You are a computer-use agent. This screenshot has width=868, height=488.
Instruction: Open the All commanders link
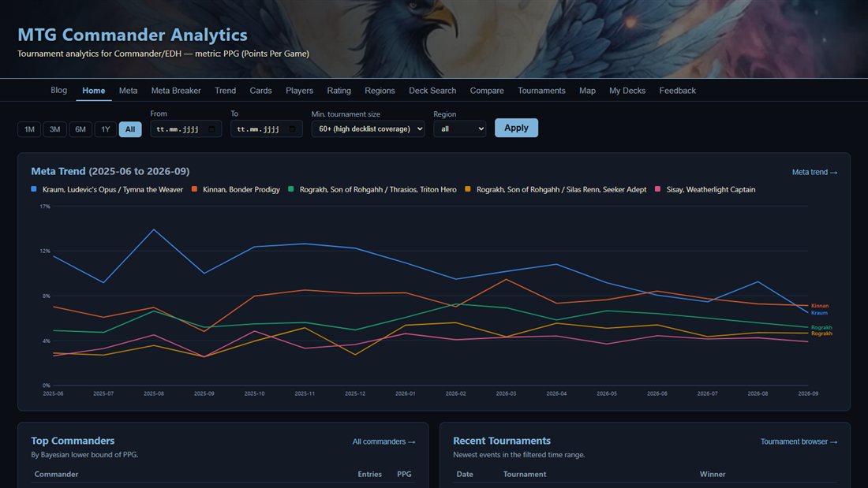coord(383,441)
